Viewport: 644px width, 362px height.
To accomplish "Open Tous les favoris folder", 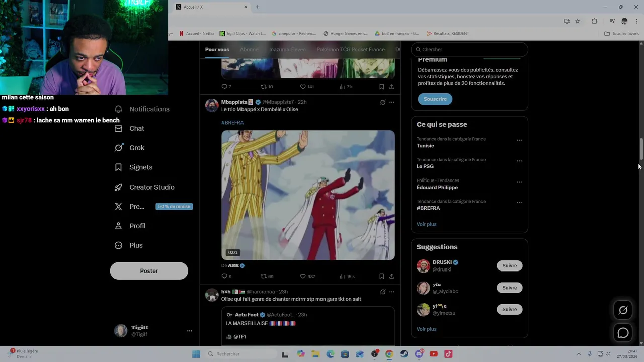I will [622, 34].
